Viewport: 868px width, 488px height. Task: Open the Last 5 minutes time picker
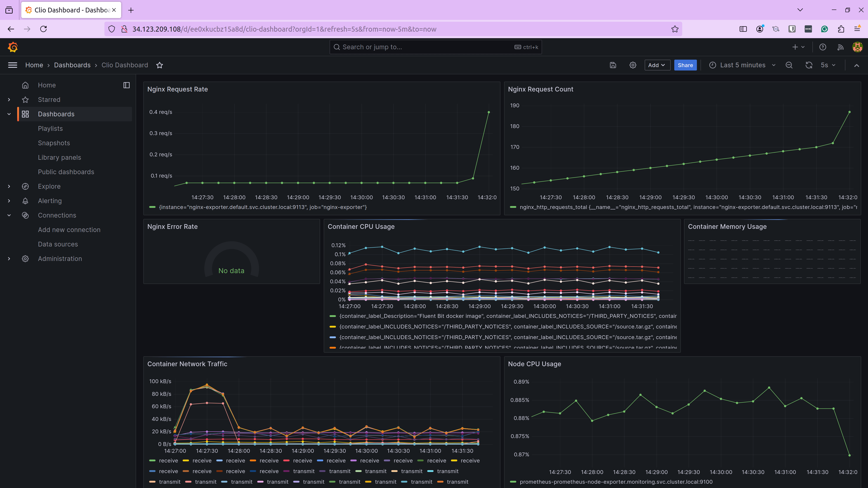point(742,65)
